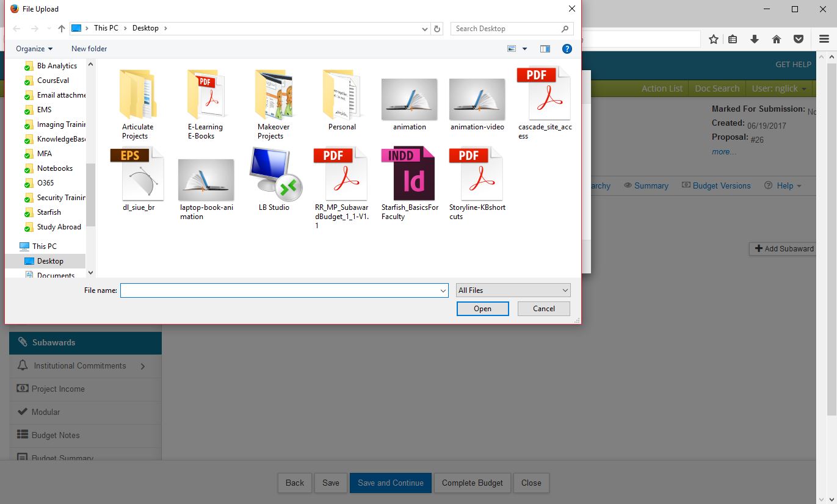Click the refresh button in address bar

click(x=437, y=29)
